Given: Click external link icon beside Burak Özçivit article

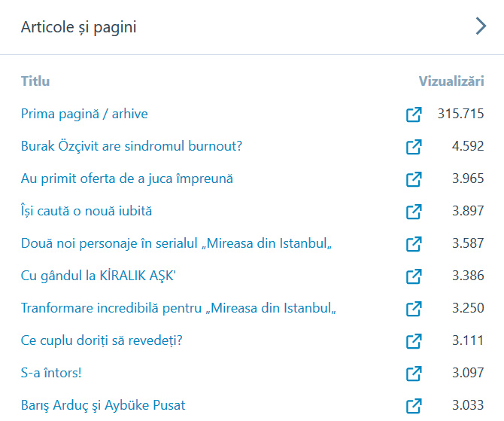Looking at the screenshot, I should coord(414,147).
